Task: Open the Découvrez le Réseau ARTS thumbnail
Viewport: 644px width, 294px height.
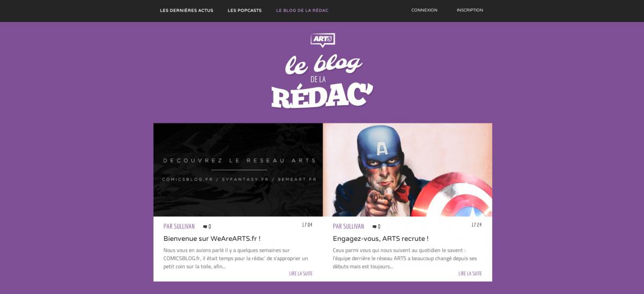Action: 238,170
